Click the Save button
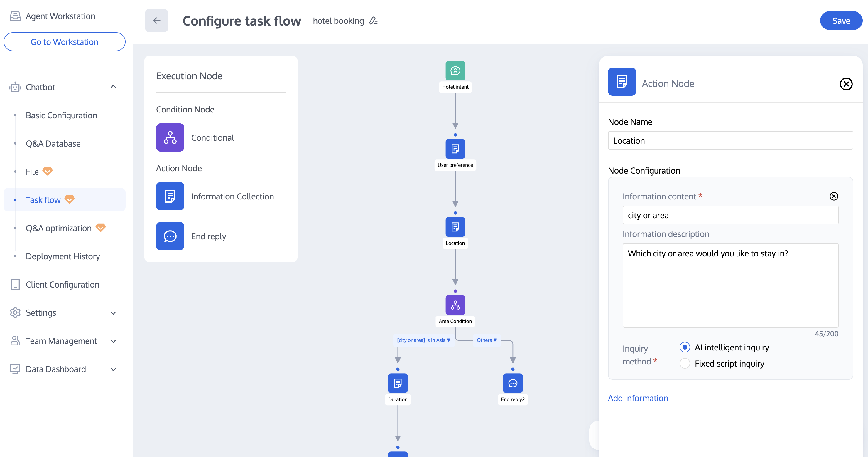 coord(840,21)
